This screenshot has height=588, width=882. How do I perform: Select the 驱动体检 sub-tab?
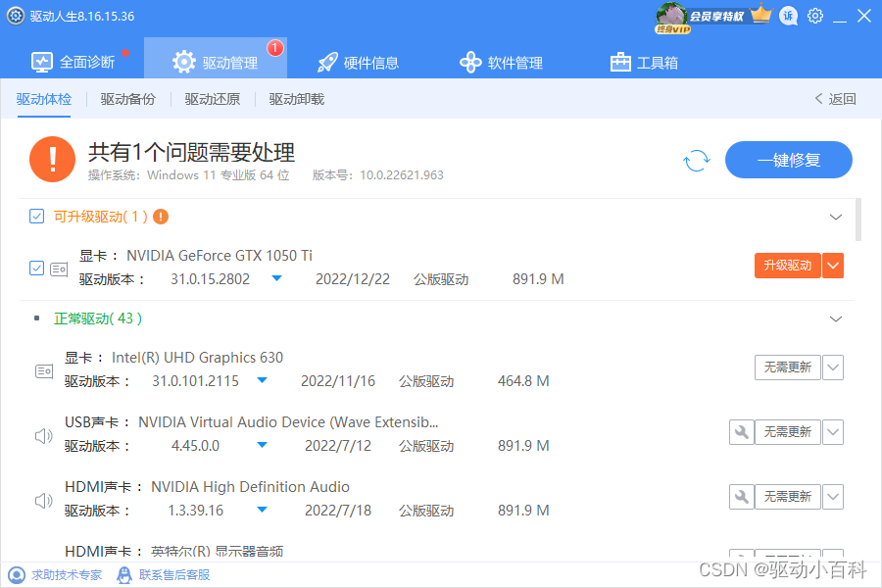tap(44, 100)
